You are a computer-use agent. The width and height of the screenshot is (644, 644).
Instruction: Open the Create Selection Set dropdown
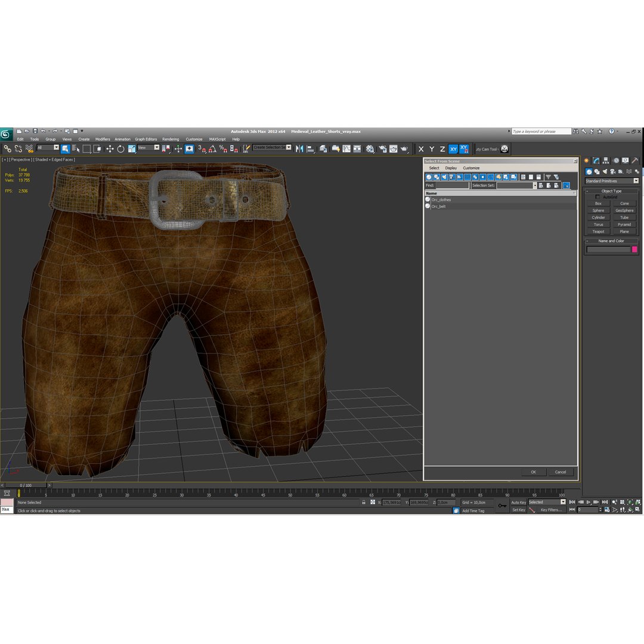(x=272, y=147)
